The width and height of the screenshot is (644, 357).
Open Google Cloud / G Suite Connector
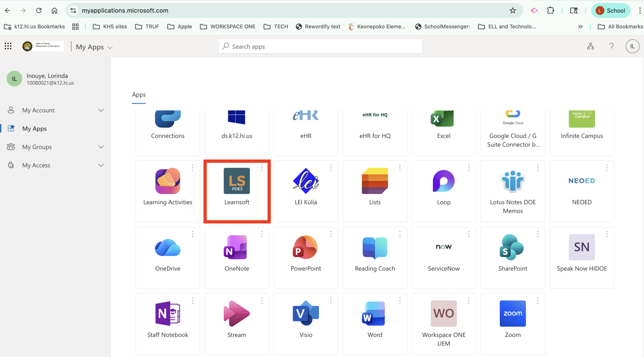pos(513,133)
